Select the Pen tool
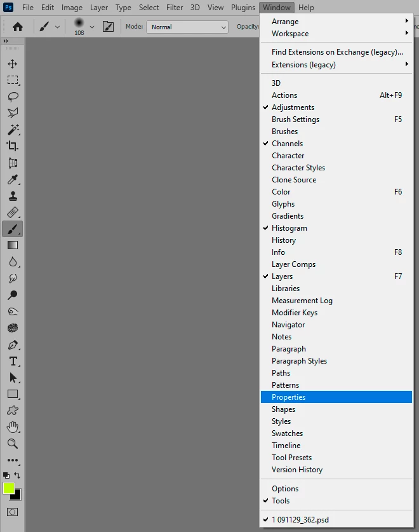 13,344
